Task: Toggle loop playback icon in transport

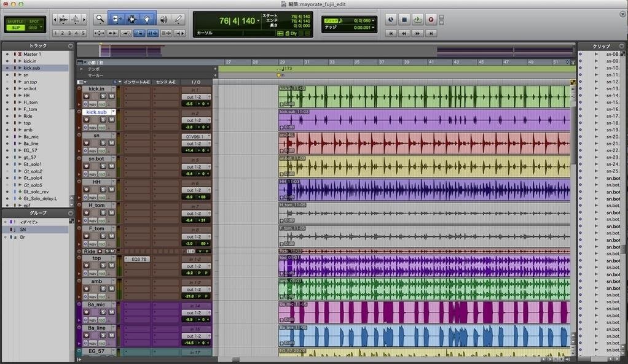Action: [418, 19]
